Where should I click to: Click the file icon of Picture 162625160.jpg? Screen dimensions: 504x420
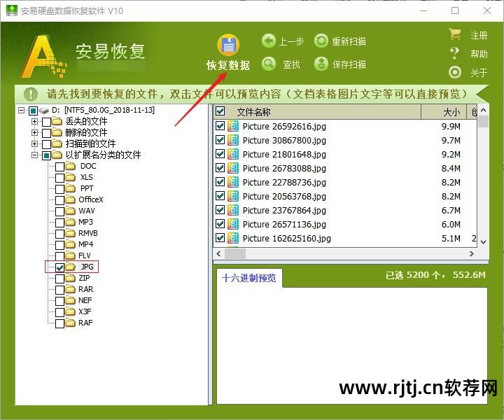tap(233, 238)
